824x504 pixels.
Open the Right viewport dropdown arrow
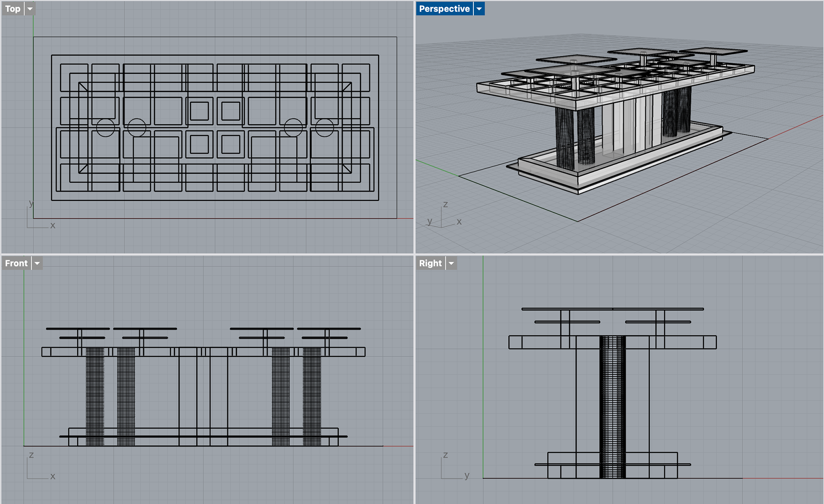(451, 263)
